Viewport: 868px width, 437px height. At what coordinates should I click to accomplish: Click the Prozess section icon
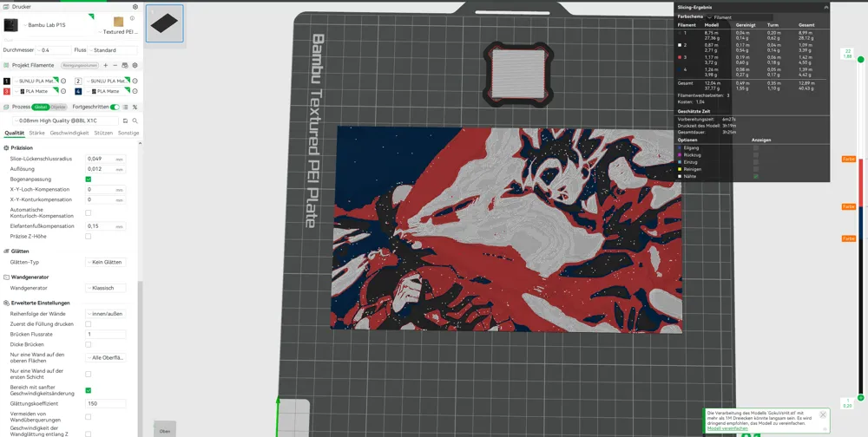point(7,107)
